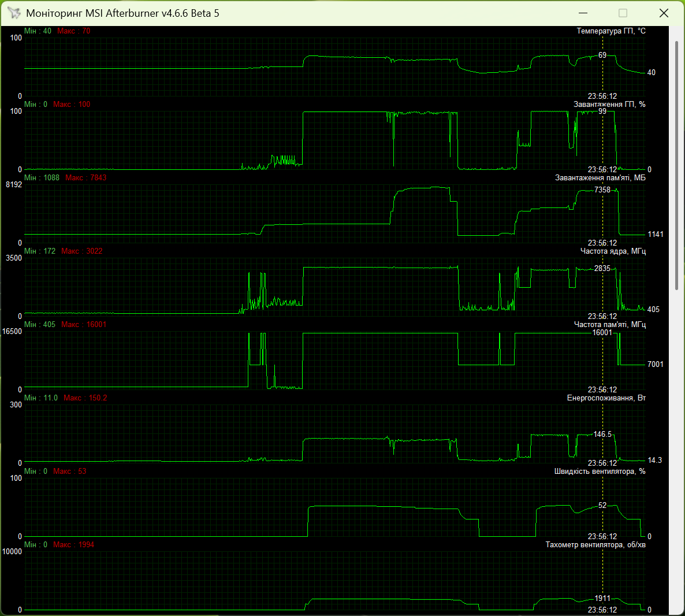Click the 'Макс : 3022' core clock value
Image resolution: width=685 pixels, height=616 pixels.
[81, 251]
